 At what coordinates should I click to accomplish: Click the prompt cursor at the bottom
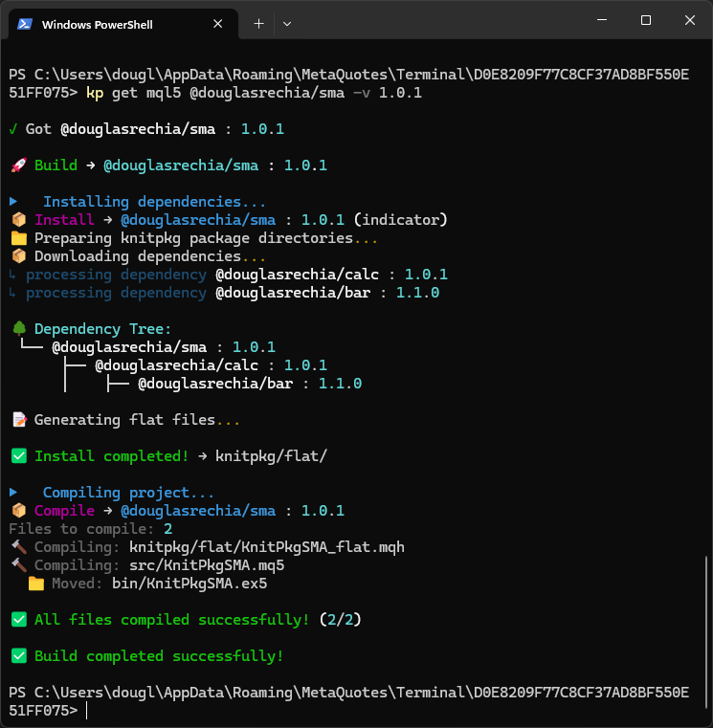click(87, 711)
